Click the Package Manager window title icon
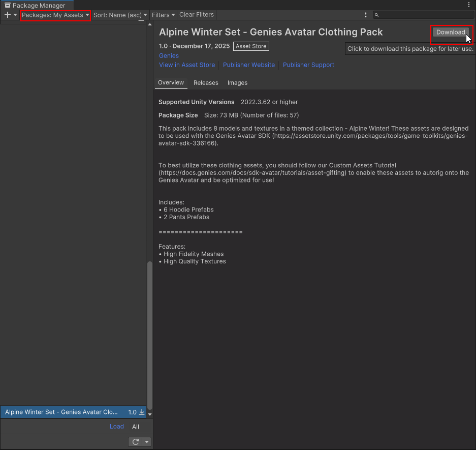476x450 pixels. (x=7, y=6)
